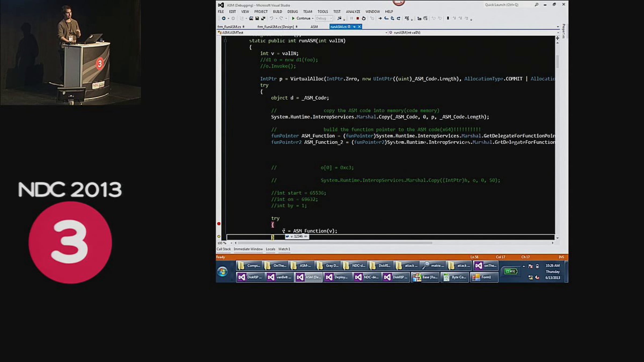Click the Step Into icon
This screenshot has width=644, height=362.
(x=386, y=19)
